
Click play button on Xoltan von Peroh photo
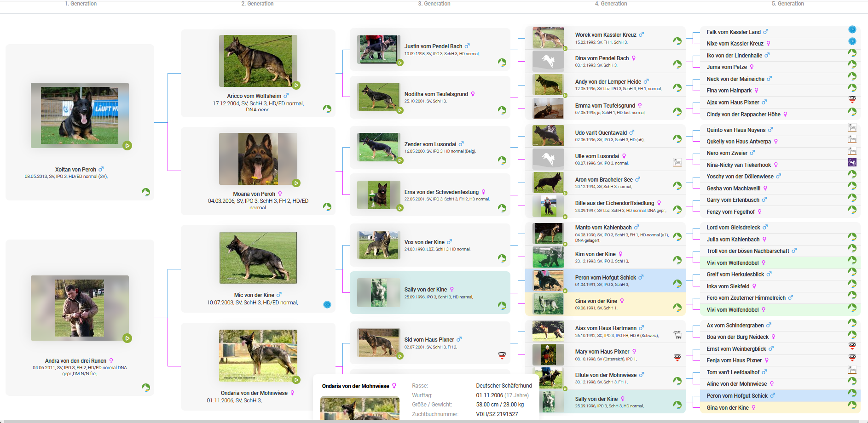pos(127,146)
